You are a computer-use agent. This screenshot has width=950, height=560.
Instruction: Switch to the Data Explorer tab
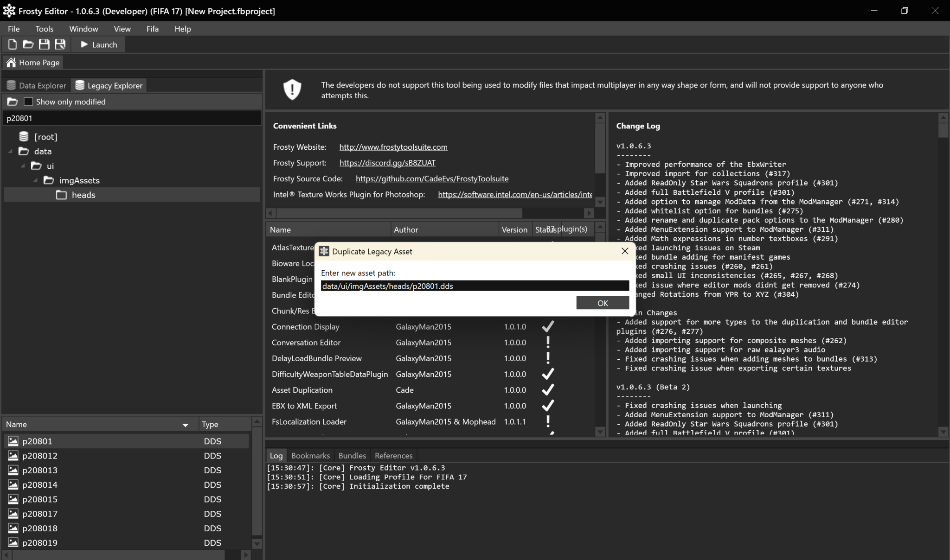tap(37, 86)
